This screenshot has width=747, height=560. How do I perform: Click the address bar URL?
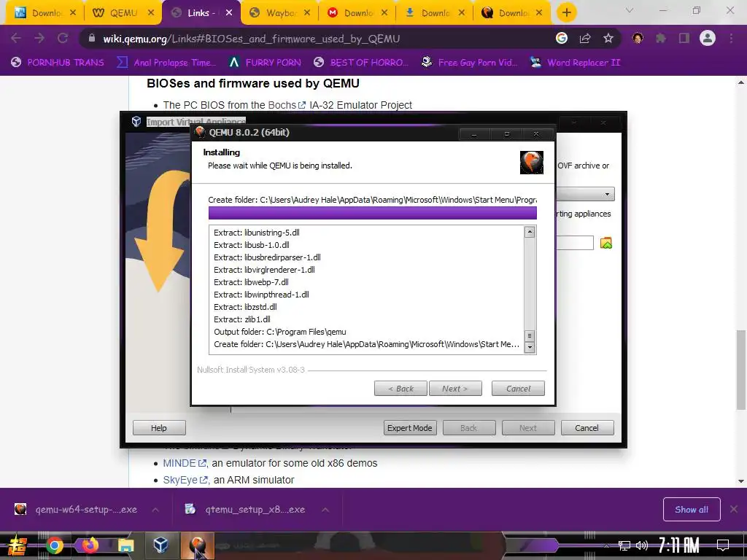[x=251, y=39]
